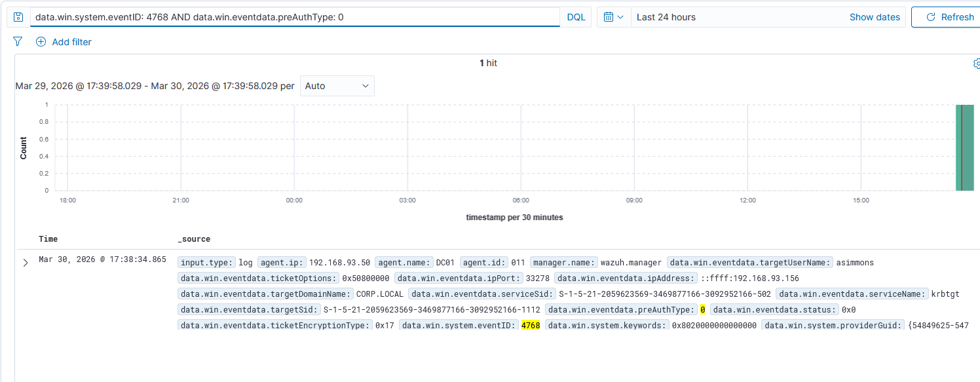Open the Auto interval dropdown
980x382 pixels.
click(337, 86)
